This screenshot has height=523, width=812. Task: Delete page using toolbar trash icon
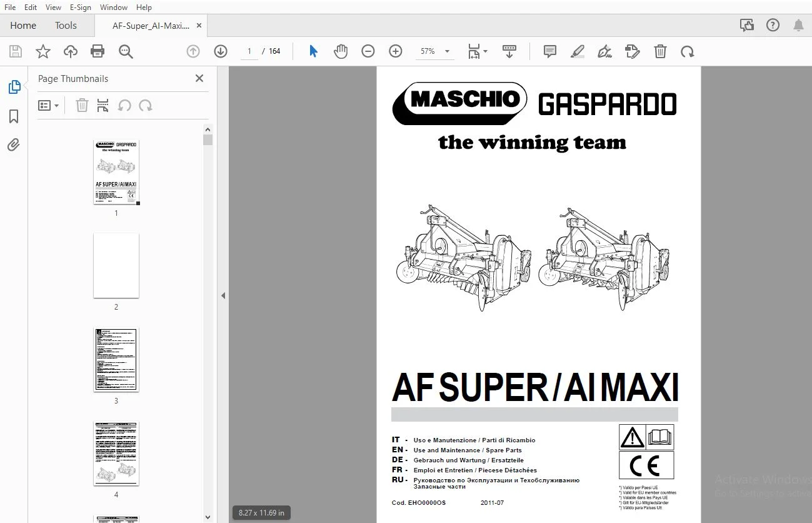(660, 51)
